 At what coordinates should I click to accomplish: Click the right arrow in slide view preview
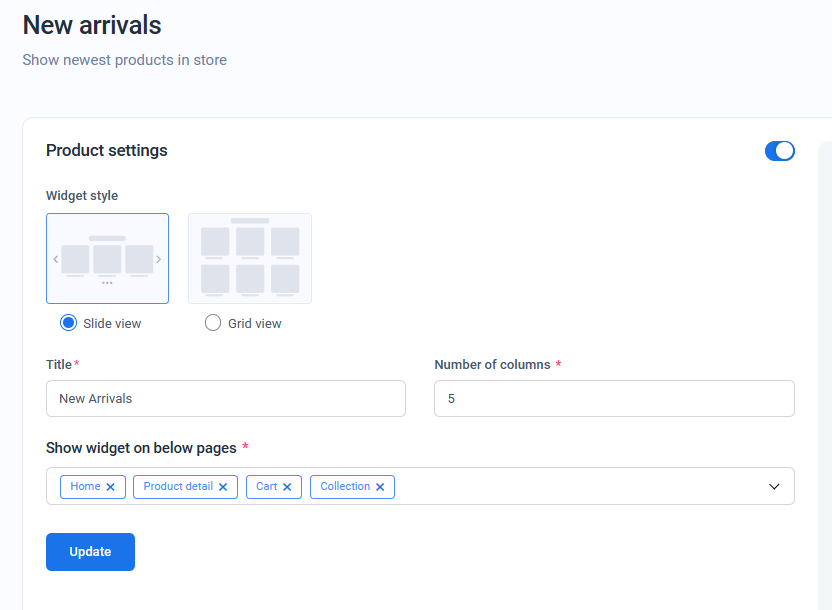158,259
